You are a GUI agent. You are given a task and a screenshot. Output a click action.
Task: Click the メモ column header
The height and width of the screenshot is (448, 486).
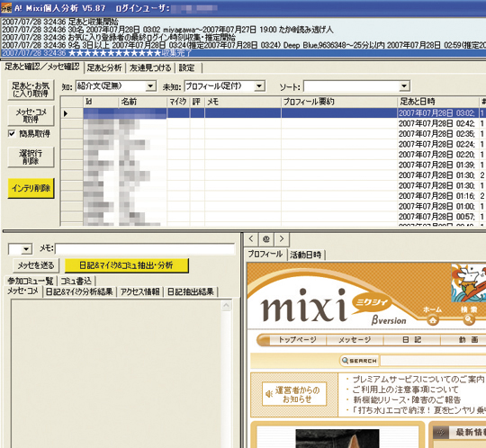(x=243, y=102)
